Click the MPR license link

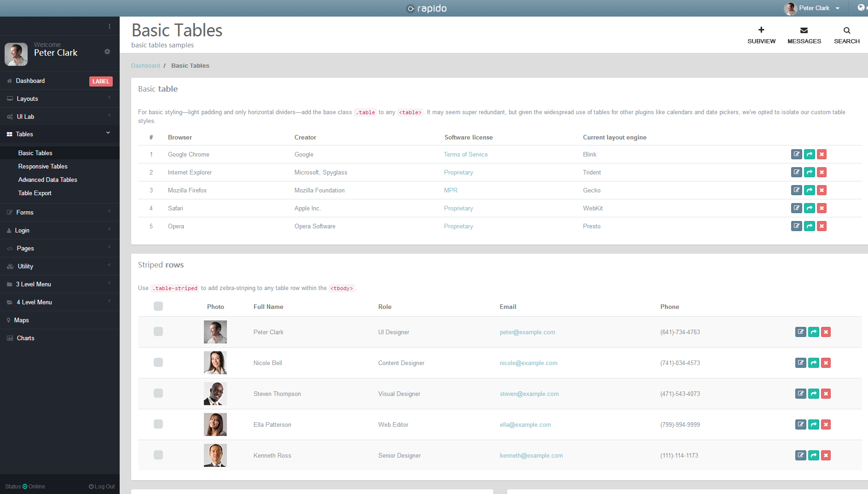pos(451,190)
